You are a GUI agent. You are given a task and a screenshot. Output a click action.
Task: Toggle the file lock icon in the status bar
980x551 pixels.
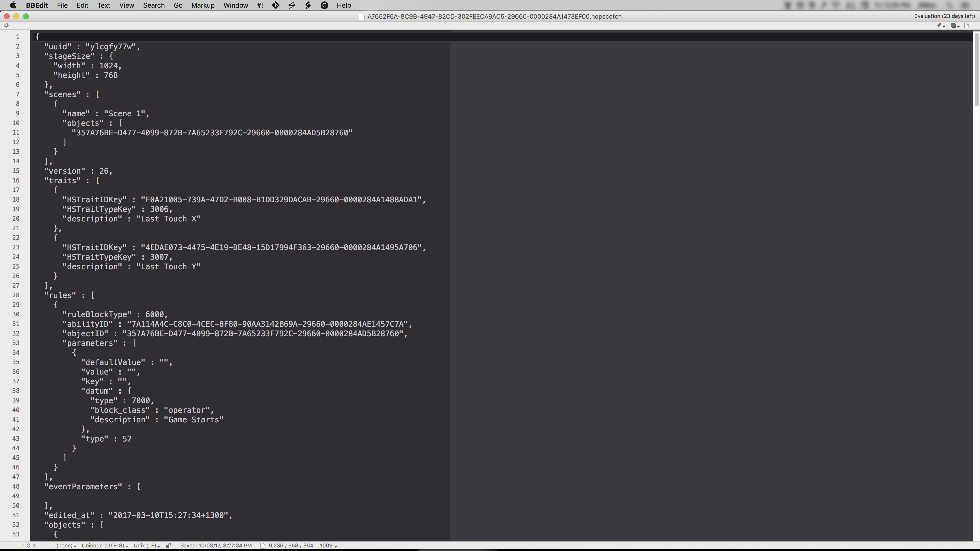(x=168, y=546)
